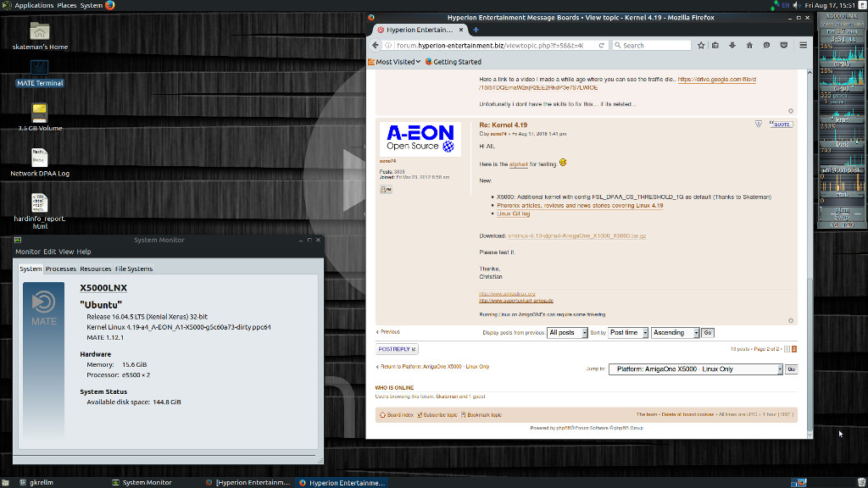Select the System tab in System Monitor
This screenshot has width=868, height=488.
[x=31, y=269]
